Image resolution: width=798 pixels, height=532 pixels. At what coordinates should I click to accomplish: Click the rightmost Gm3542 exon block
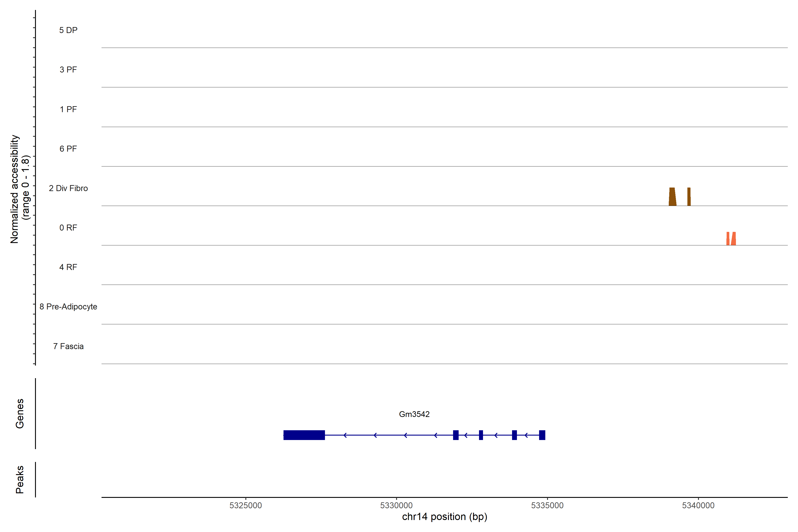click(542, 435)
